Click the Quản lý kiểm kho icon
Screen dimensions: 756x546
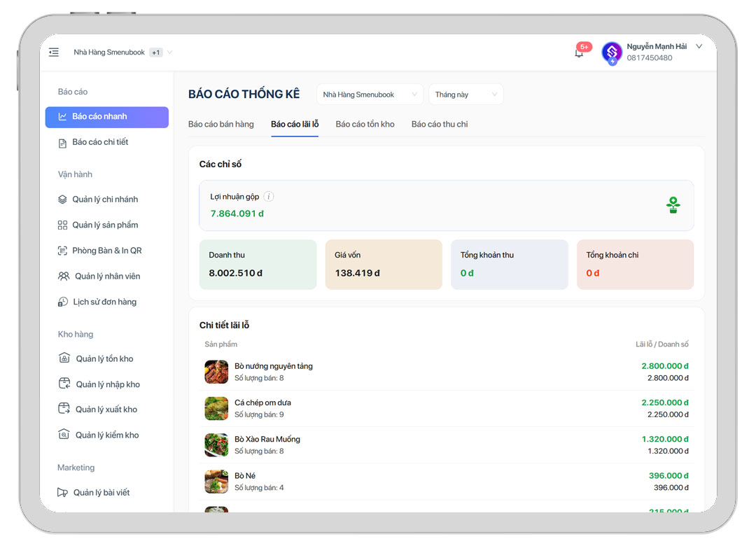coord(64,434)
